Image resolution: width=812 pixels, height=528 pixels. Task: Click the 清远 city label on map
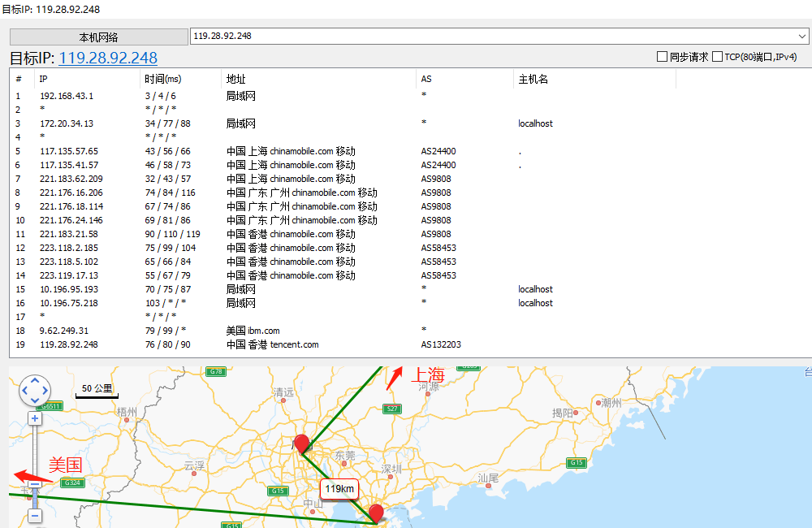click(x=283, y=392)
